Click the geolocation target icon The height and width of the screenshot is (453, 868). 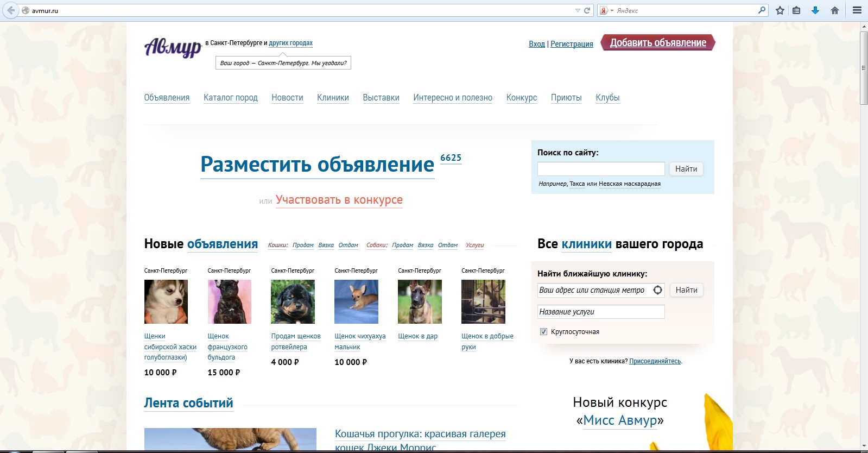tap(658, 290)
